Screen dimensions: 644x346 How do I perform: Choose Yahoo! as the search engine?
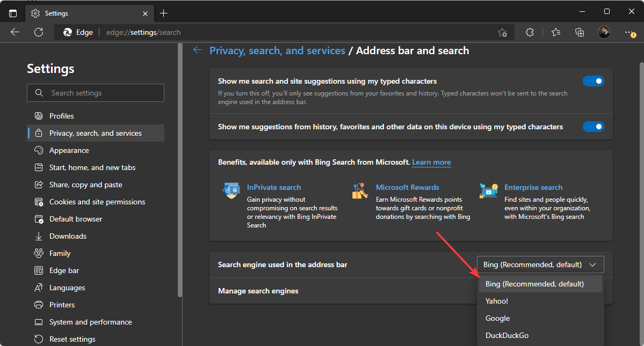click(x=540, y=301)
